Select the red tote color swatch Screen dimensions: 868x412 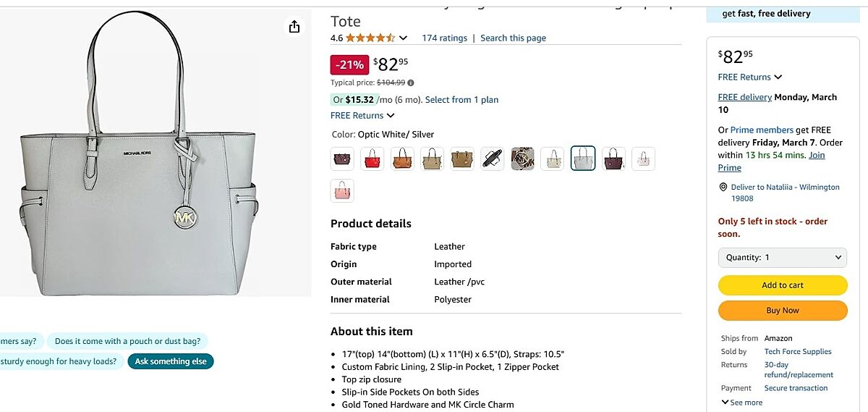[373, 159]
